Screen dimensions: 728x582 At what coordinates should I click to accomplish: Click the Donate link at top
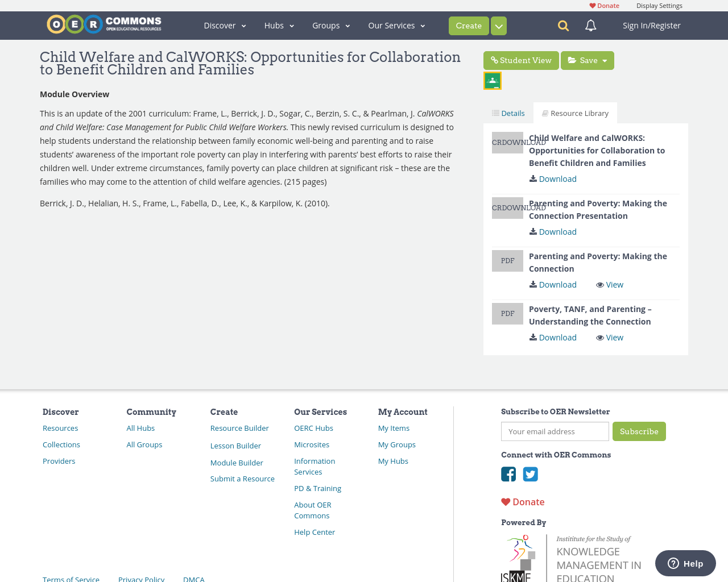tap(604, 5)
